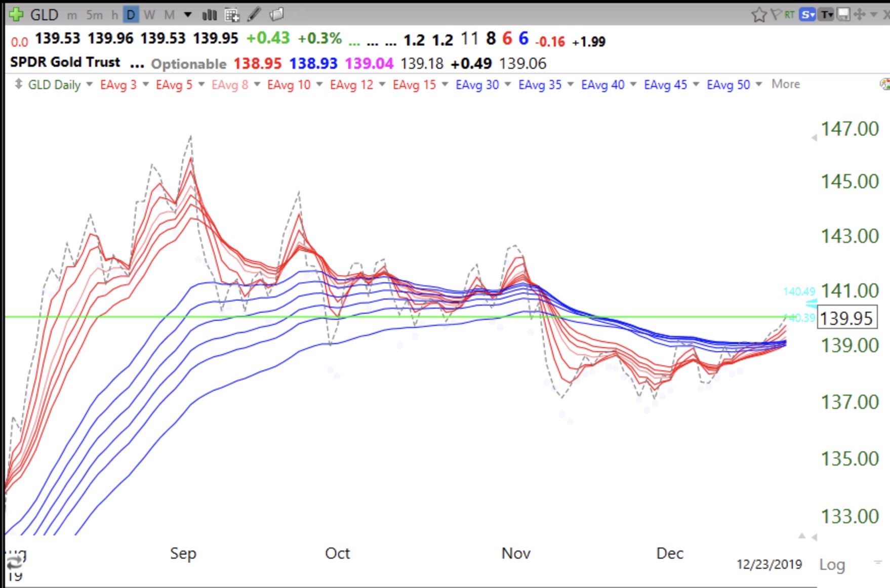Switch to Weekly 'W' timeframe
This screenshot has height=588, width=890.
click(149, 15)
